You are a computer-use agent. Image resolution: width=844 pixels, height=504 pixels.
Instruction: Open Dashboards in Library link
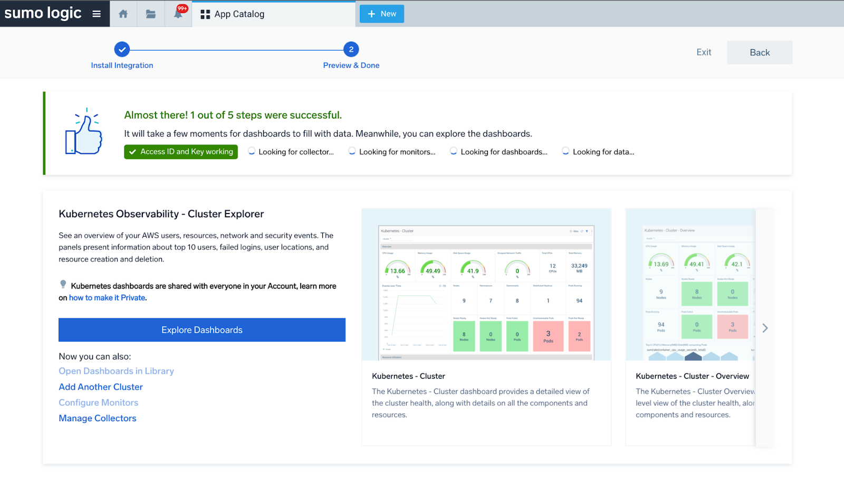[x=116, y=371]
